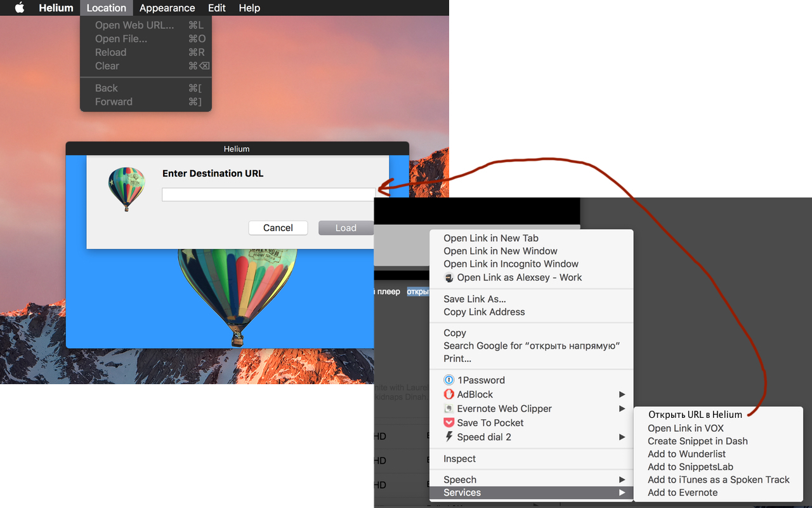Viewport: 812px width, 508px height.
Task: Expand the Services submenu arrow
Action: point(622,493)
